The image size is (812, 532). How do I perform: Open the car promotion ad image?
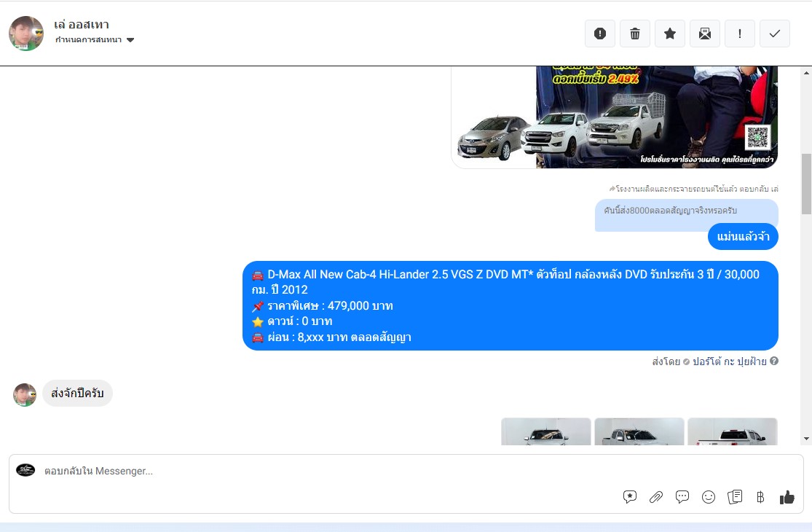[x=615, y=117]
